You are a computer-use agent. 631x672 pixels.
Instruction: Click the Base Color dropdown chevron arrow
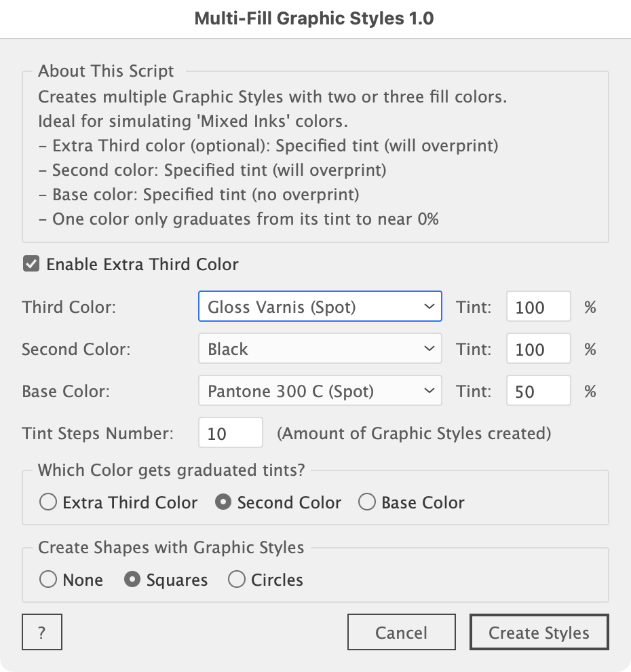(429, 391)
